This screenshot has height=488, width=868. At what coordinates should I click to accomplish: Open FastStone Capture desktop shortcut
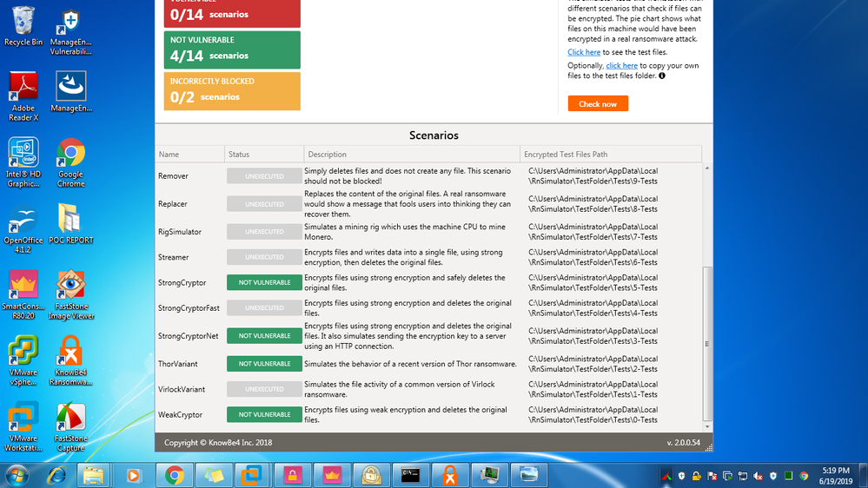[71, 426]
